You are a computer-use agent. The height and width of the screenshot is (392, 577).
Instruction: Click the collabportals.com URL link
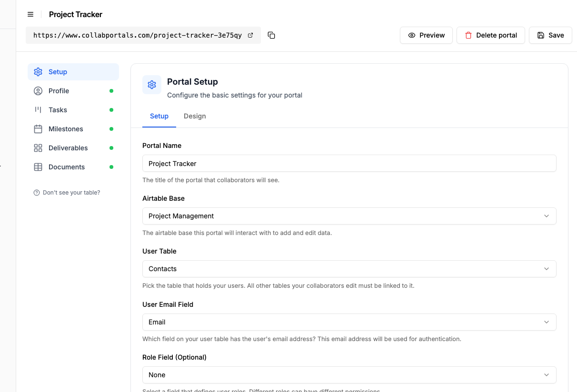[138, 35]
